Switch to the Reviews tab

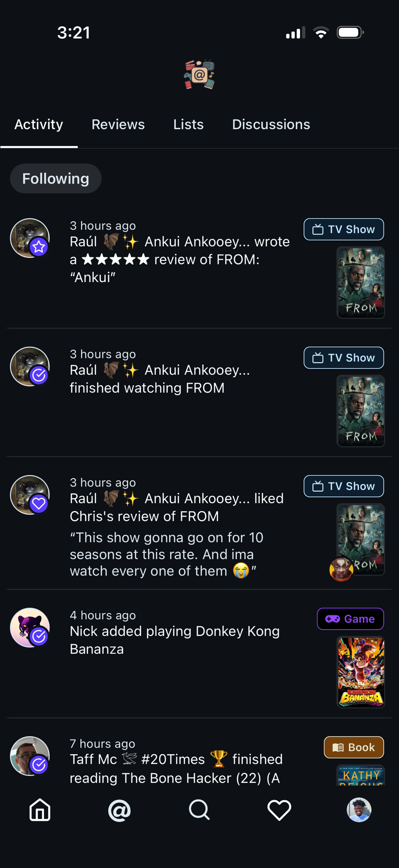pyautogui.click(x=118, y=125)
